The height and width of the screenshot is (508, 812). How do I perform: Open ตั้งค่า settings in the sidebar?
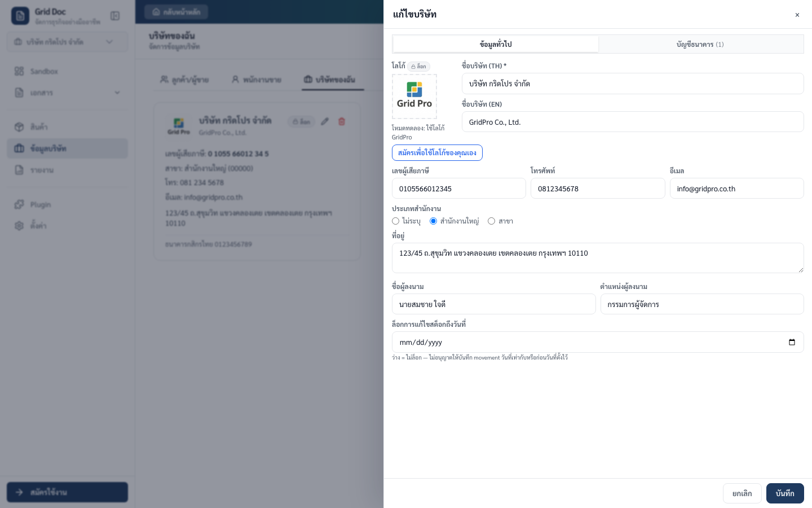[x=38, y=226]
